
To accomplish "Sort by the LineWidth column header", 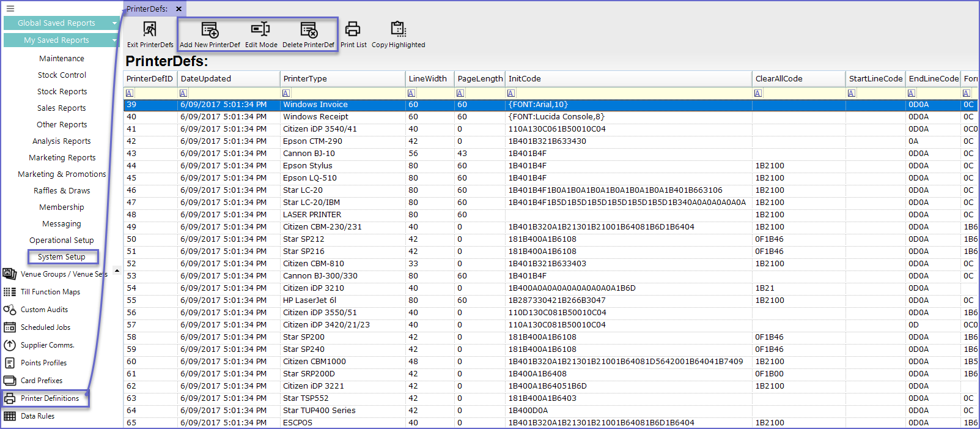I will 428,79.
